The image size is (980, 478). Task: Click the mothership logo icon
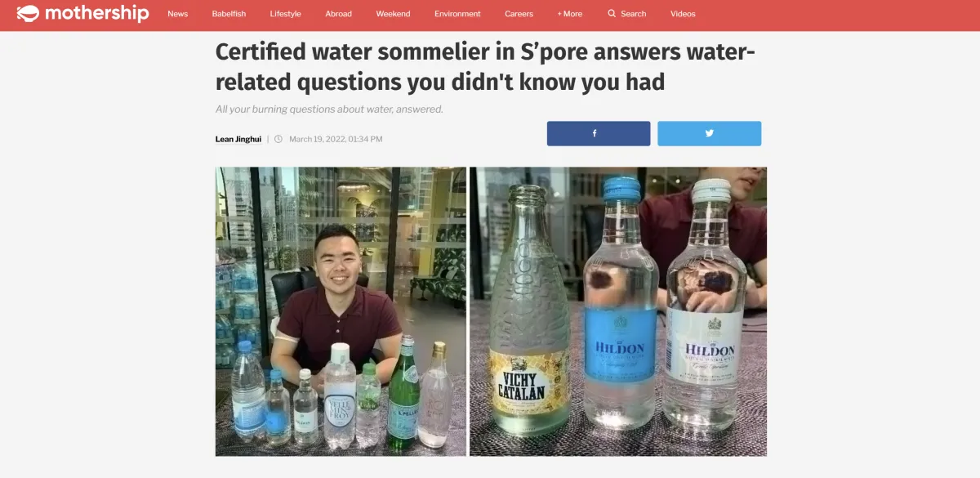[28, 13]
